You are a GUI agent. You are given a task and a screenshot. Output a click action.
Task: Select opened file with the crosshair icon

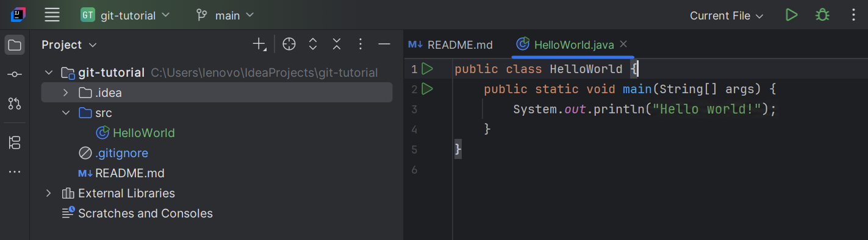[289, 44]
